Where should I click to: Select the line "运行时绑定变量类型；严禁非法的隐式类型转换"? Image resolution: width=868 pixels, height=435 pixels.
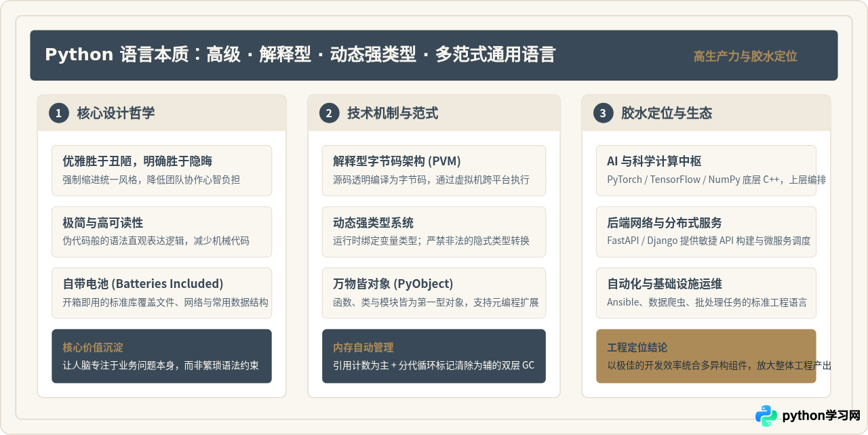point(431,241)
